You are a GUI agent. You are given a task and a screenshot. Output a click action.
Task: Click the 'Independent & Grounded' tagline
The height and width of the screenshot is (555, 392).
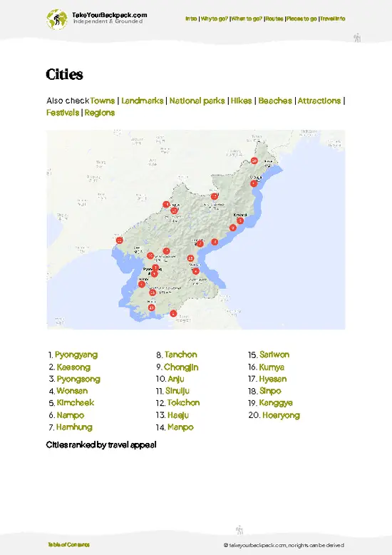pyautogui.click(x=108, y=21)
